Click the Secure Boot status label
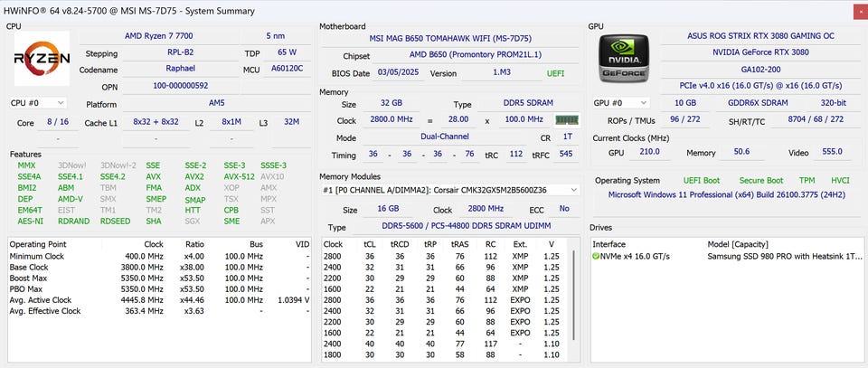Viewport: 868px width, 368px height. tap(760, 181)
